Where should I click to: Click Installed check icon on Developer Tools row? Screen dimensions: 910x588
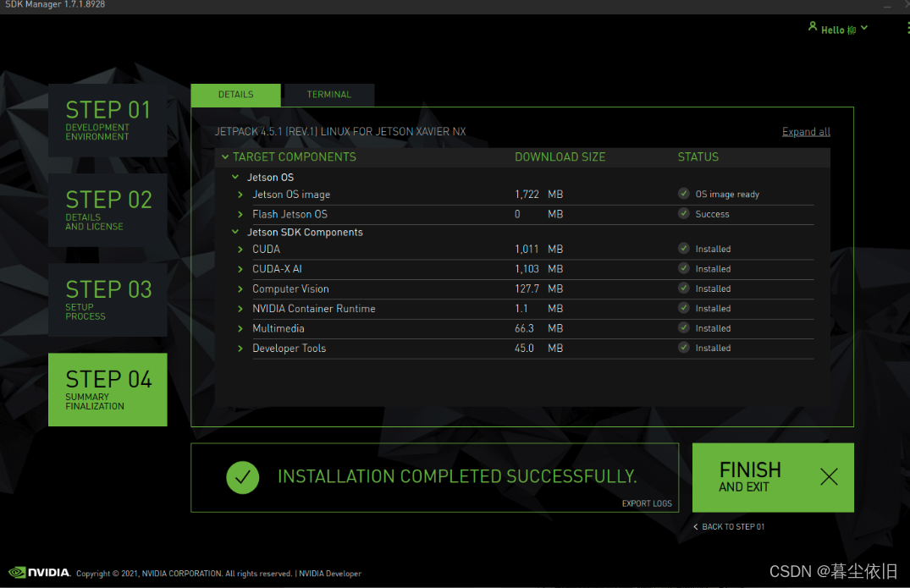(684, 347)
